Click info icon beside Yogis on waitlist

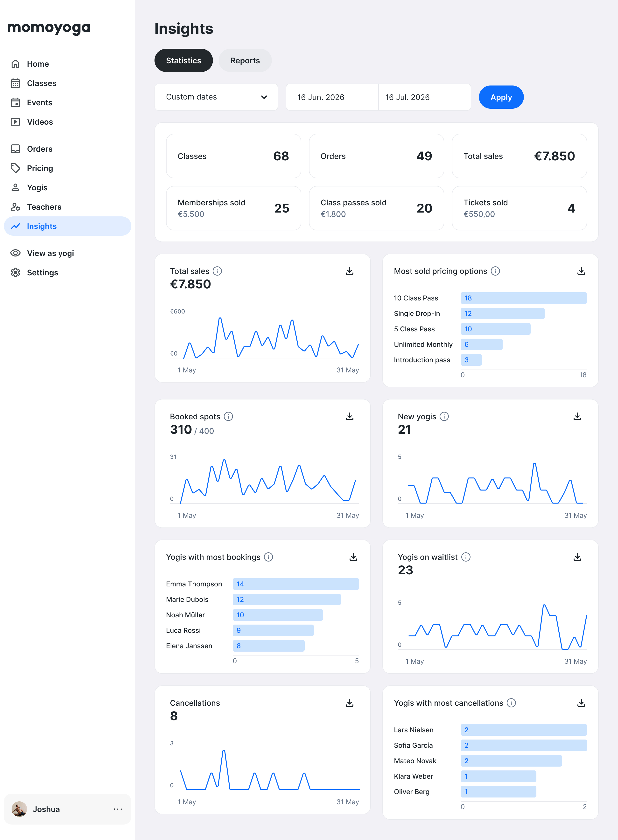[x=466, y=557]
